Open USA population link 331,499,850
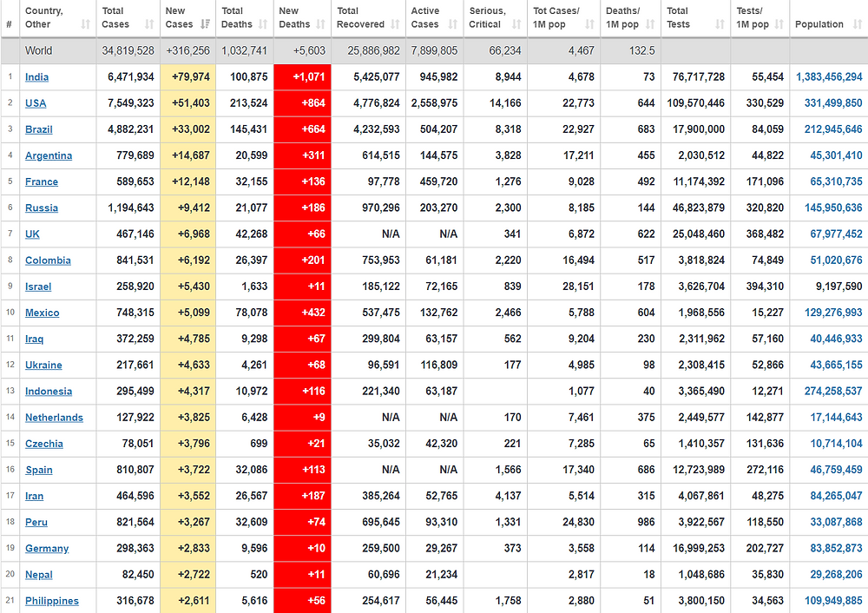Screen dimensions: 868x613 [x=833, y=103]
